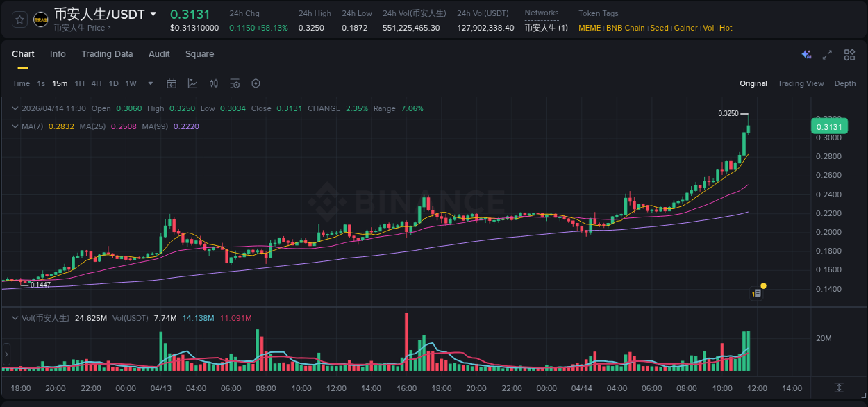Screen dimensions: 868x407
Task: Select the 1D timeframe
Action: click(113, 83)
